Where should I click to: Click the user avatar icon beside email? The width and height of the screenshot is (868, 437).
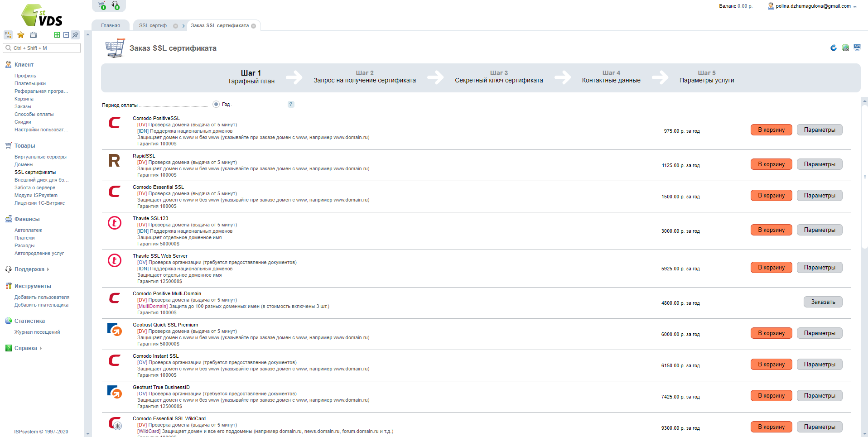click(x=771, y=6)
